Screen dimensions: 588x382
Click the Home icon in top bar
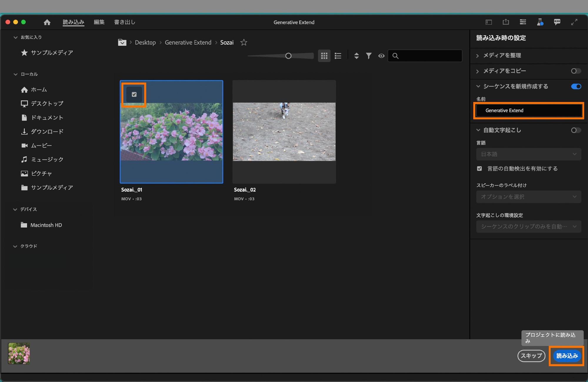(47, 22)
